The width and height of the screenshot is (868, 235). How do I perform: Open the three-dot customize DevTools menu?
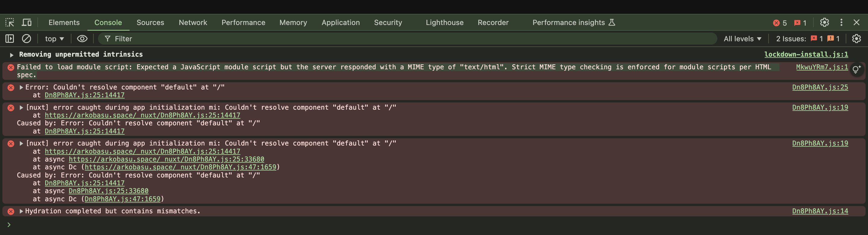(x=841, y=23)
